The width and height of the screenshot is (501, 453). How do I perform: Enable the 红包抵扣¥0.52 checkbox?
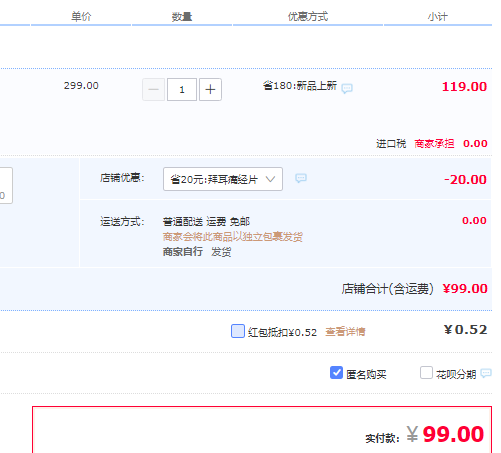coord(238,331)
